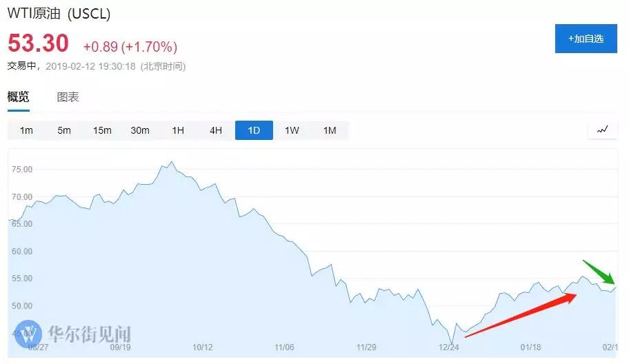Switch to the 概览 overview tab
The image size is (629, 364).
click(19, 97)
